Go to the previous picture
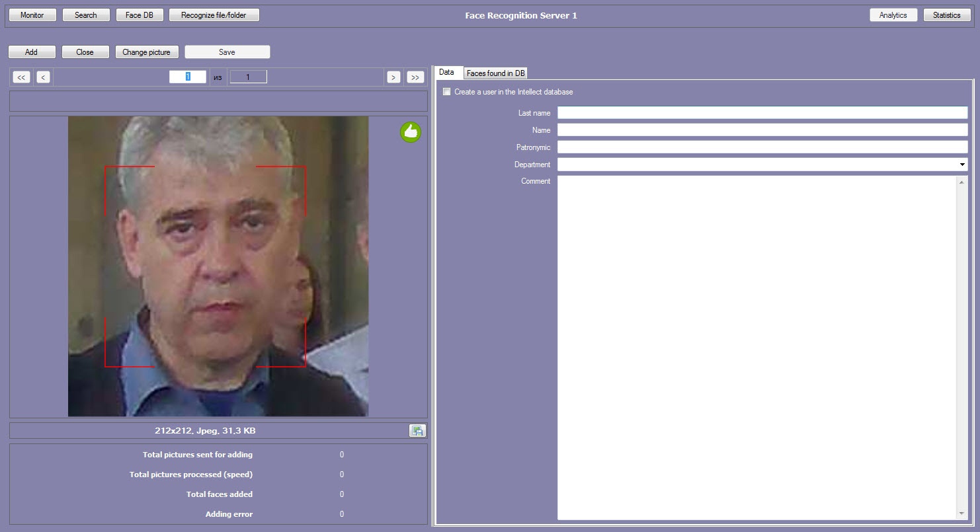The height and width of the screenshot is (532, 980). [x=43, y=77]
